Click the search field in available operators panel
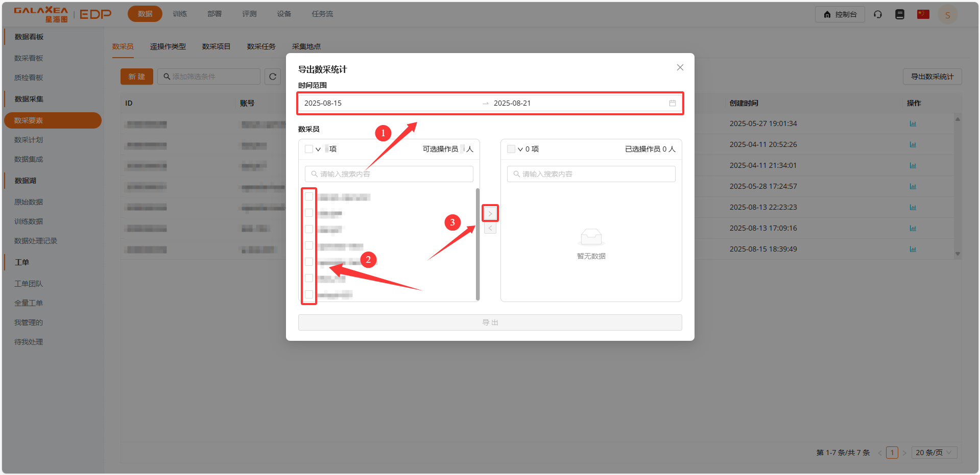Image resolution: width=980 pixels, height=475 pixels. 389,174
